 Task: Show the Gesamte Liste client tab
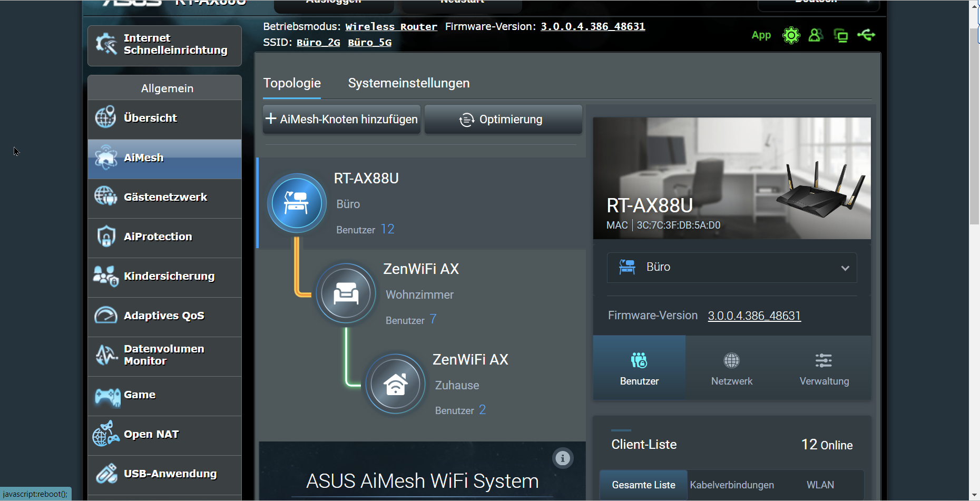(643, 485)
